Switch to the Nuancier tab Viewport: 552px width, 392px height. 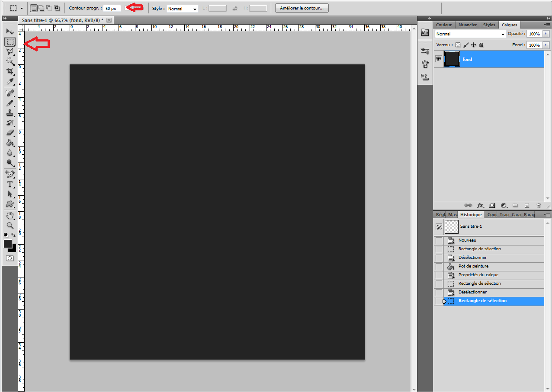click(x=467, y=25)
